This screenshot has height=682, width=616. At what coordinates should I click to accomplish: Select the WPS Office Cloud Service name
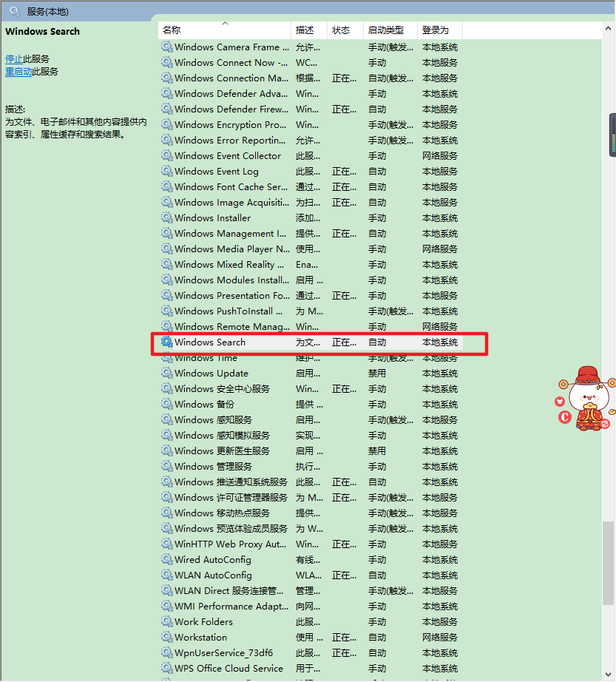pos(229,669)
